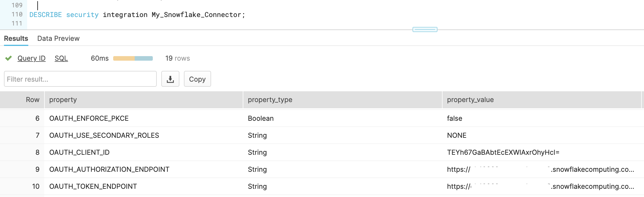The image size is (644, 197).
Task: Select the Row column header
Action: 33,100
